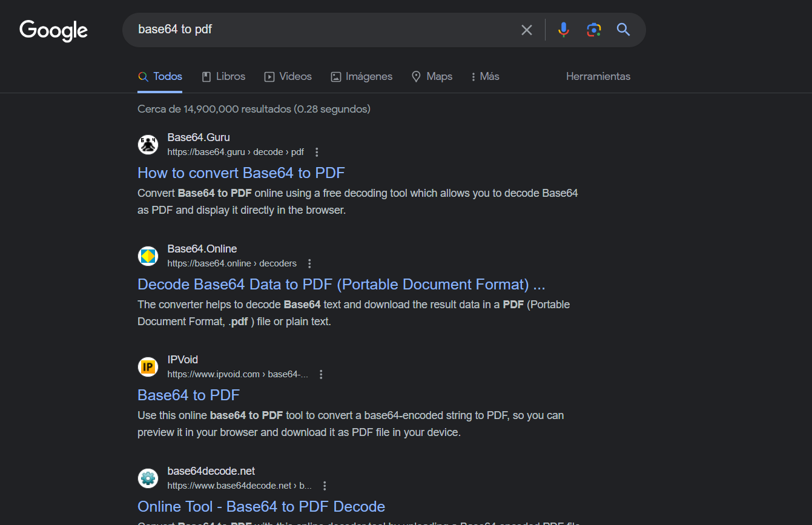Switch to the Videos tab
The image size is (812, 525).
point(288,76)
